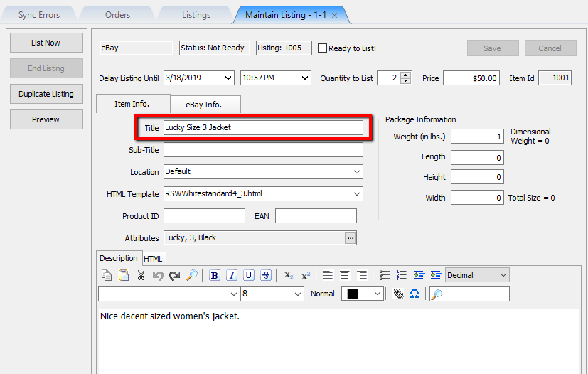Click the Weight (in lbs.) field
Viewport: 588px width, 374px height.
477,137
